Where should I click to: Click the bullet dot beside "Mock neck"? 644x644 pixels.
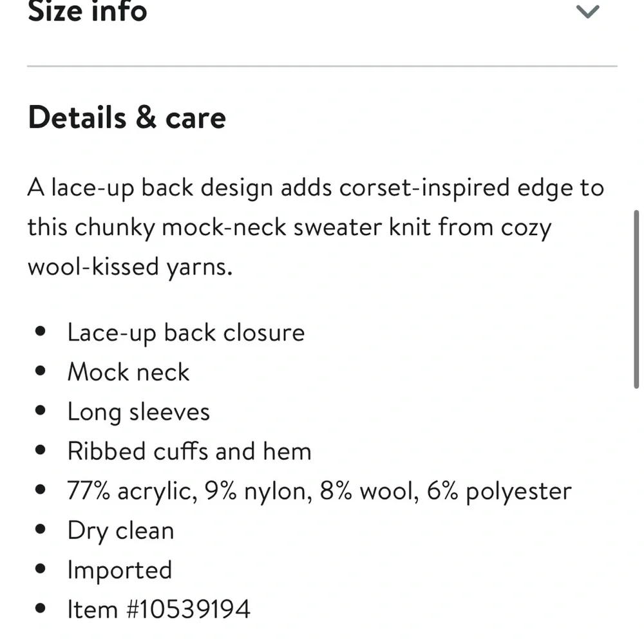click(x=42, y=372)
